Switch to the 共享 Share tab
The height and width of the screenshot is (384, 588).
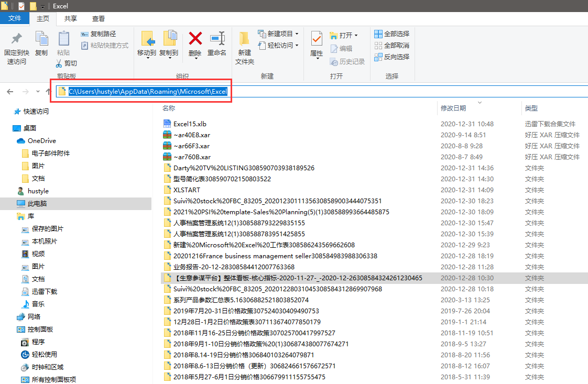tap(71, 18)
